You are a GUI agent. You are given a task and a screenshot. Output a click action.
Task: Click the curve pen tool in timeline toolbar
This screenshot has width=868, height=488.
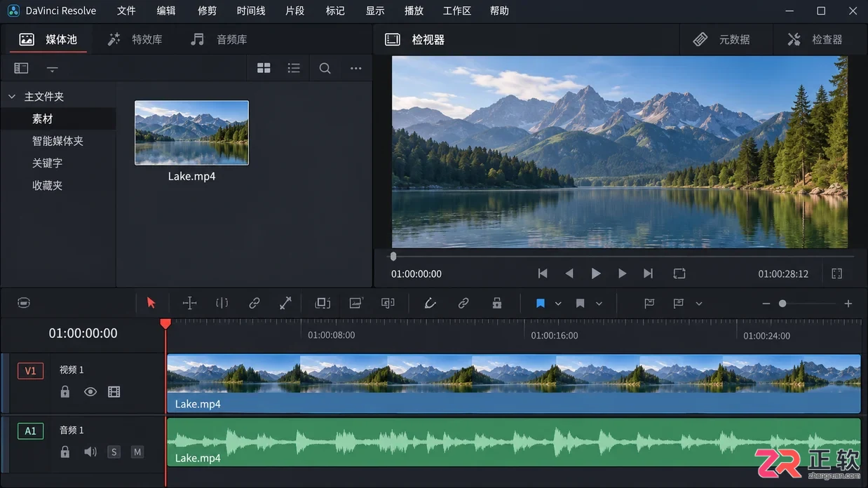[x=430, y=303]
